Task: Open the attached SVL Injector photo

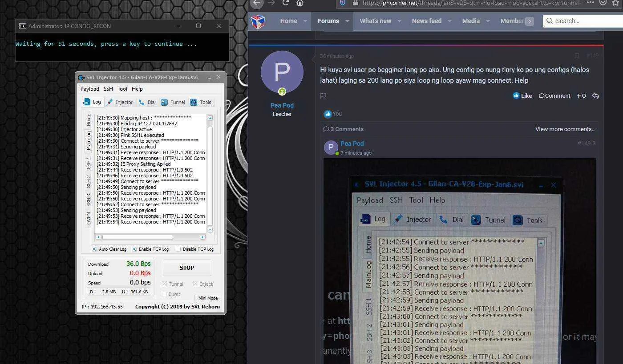Action: [459, 261]
